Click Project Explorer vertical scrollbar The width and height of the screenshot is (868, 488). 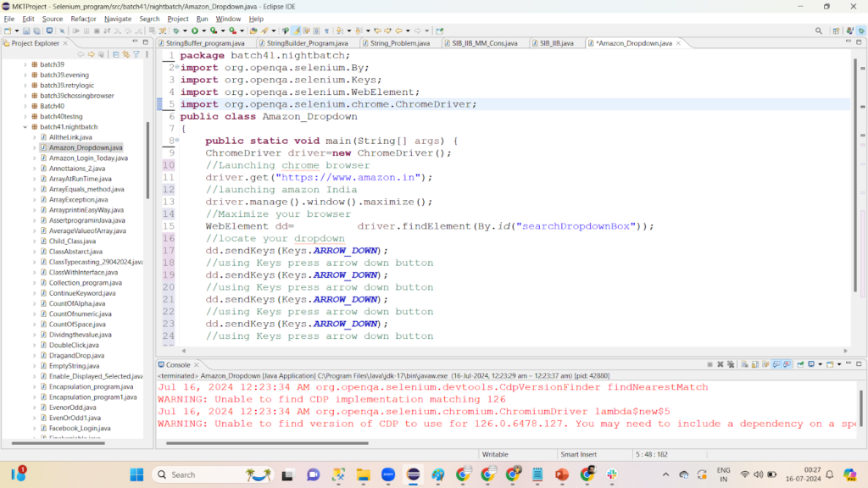click(x=147, y=160)
